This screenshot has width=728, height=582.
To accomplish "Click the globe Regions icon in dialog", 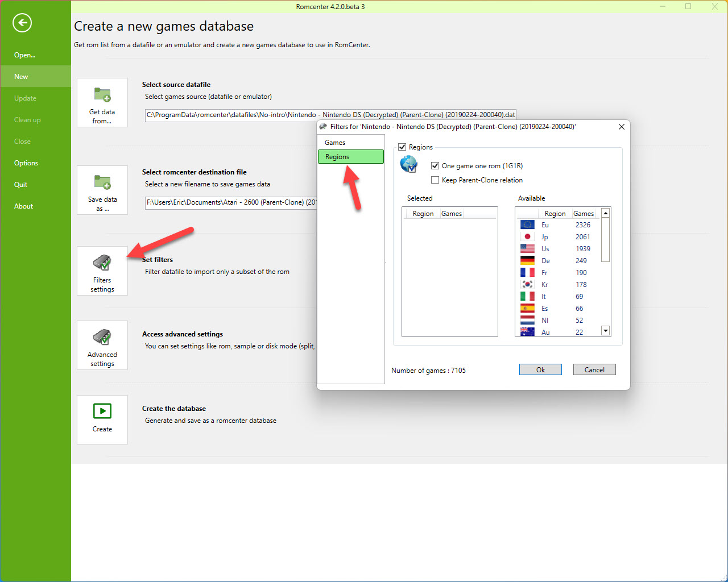I will pos(409,164).
